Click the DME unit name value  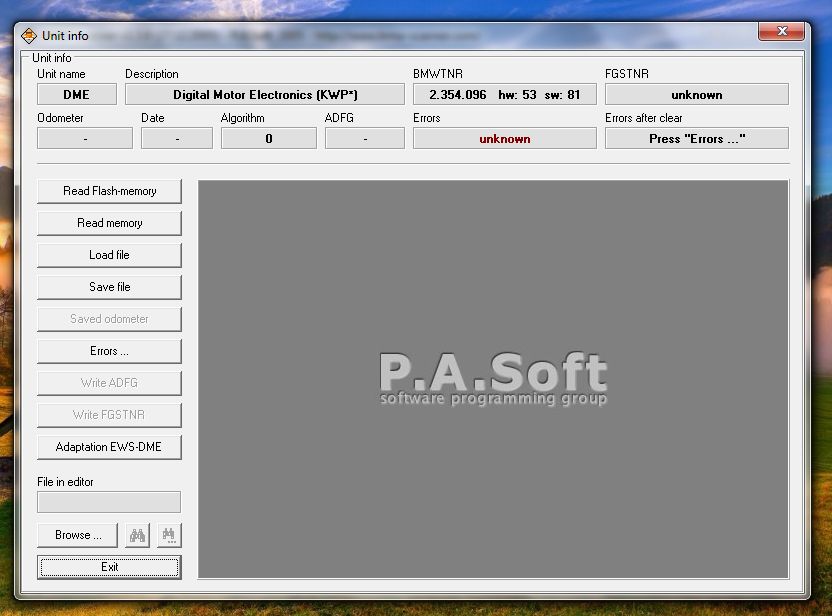pos(77,94)
